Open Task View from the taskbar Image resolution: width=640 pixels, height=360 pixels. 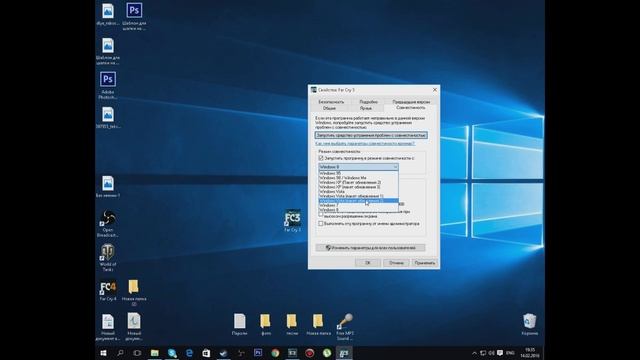pos(138,353)
